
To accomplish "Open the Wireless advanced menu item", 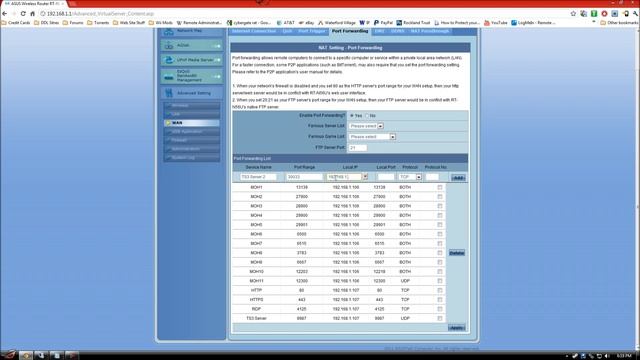I will (191, 106).
